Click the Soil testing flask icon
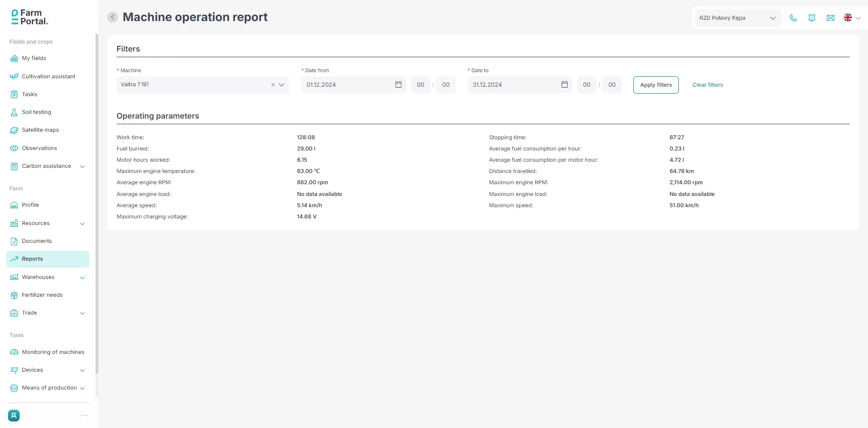Viewport: 868px width, 428px height. pos(14,112)
